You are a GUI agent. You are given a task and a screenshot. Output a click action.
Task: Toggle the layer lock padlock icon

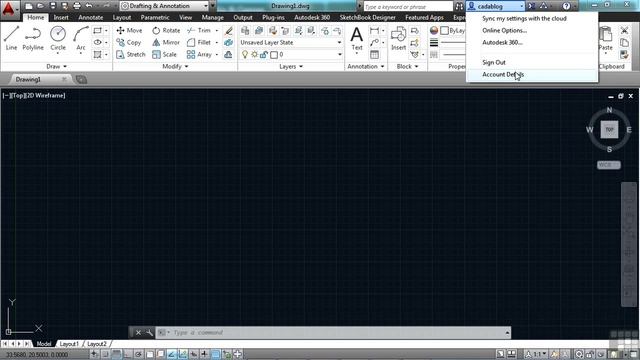click(x=264, y=55)
